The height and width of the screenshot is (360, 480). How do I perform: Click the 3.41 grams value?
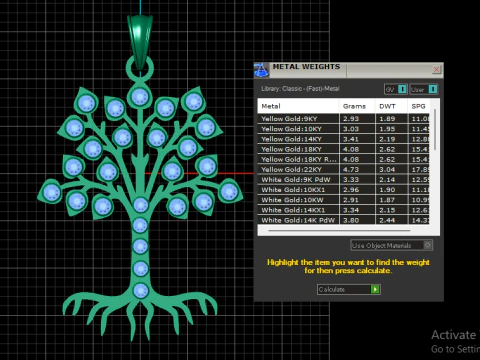coord(351,139)
